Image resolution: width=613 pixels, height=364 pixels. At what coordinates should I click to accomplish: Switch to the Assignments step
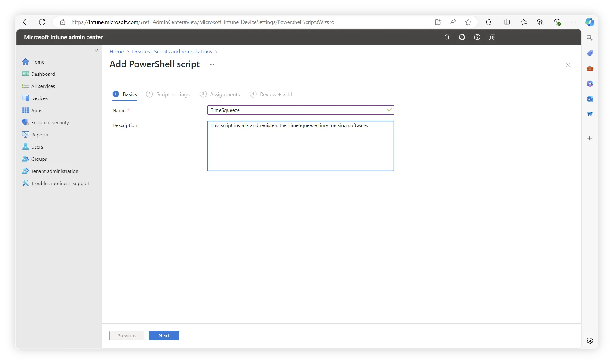click(x=224, y=94)
